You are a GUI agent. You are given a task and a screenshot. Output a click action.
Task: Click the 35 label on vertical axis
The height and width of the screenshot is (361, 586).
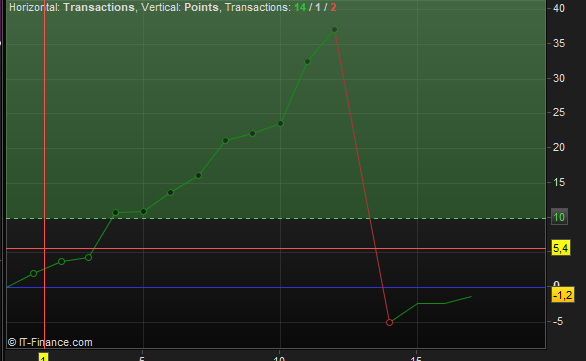559,43
